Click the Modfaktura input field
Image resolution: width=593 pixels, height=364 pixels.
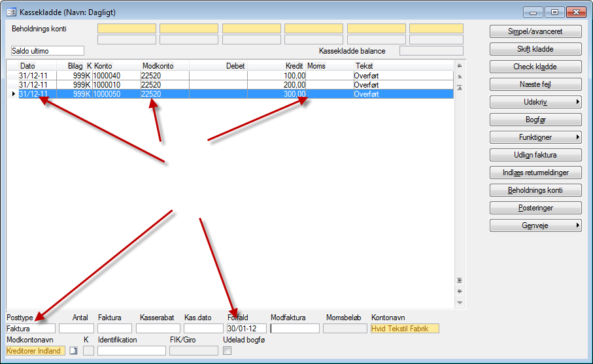point(295,329)
